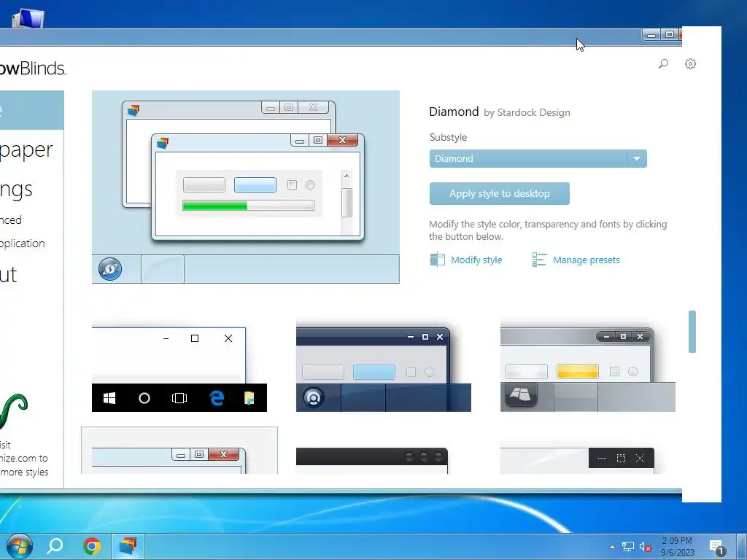Open the sidebar item ending in 'ut'
Viewport: 747px width, 560px height.
click(x=9, y=275)
